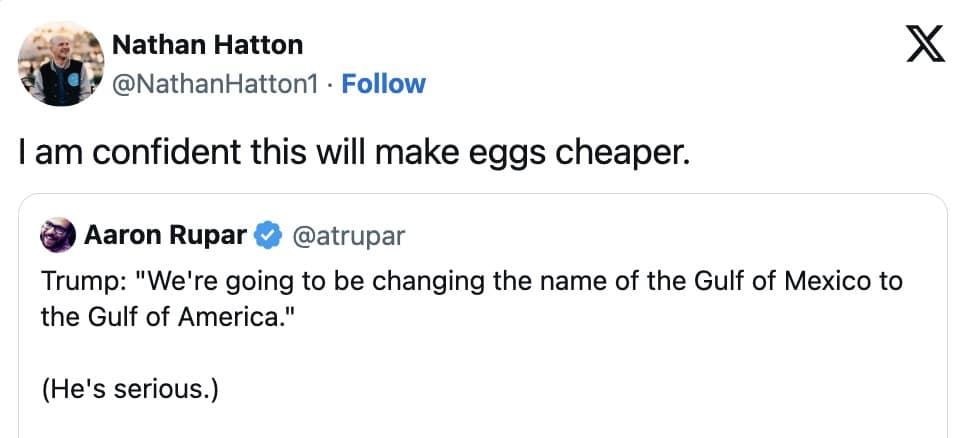This screenshot has width=962, height=438.
Task: Click the Aaron Rupar display name
Action: tap(165, 236)
